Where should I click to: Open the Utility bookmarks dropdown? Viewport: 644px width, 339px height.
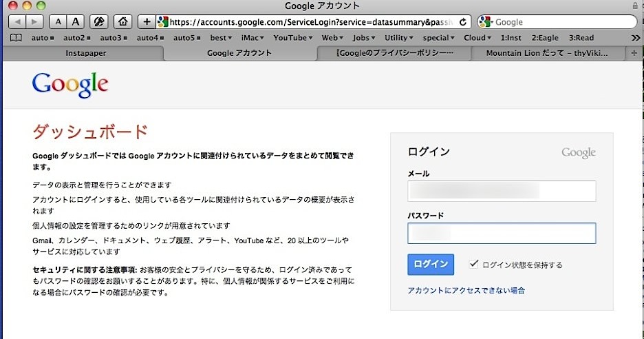(x=399, y=38)
